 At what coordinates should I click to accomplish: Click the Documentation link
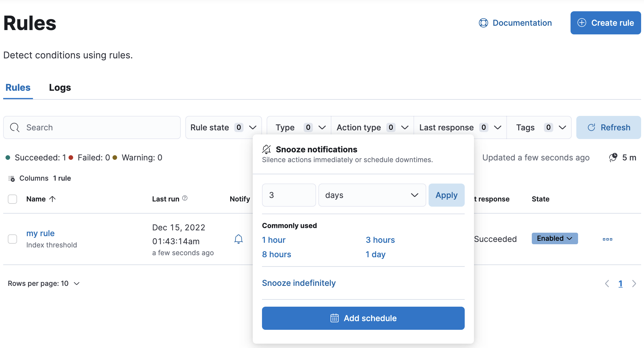tap(515, 23)
